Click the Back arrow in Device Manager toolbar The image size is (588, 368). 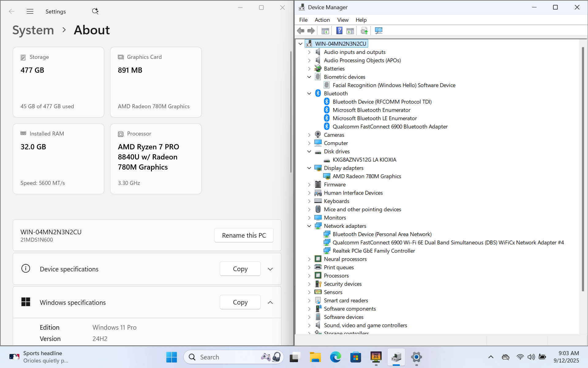point(301,31)
